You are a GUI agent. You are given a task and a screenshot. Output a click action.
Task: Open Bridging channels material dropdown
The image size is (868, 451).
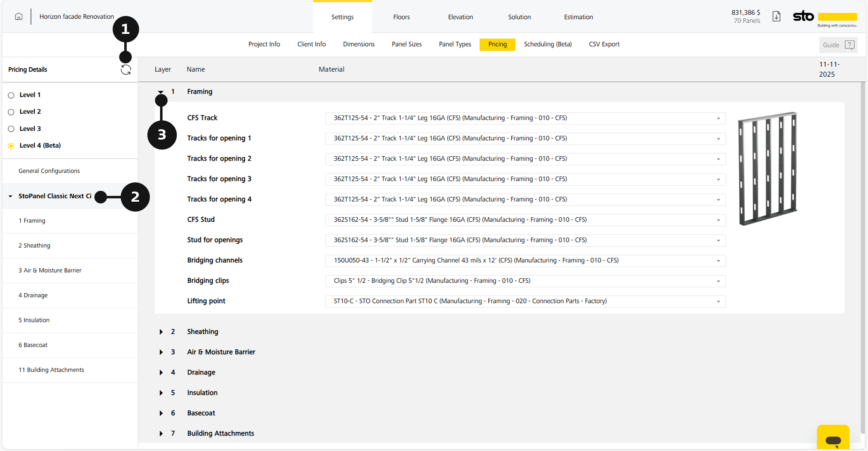point(525,261)
